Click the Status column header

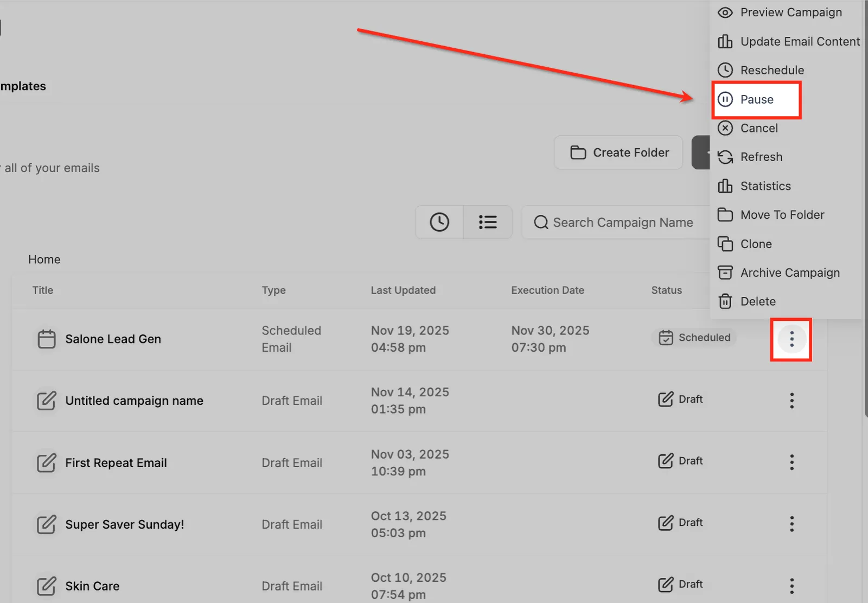coord(666,290)
